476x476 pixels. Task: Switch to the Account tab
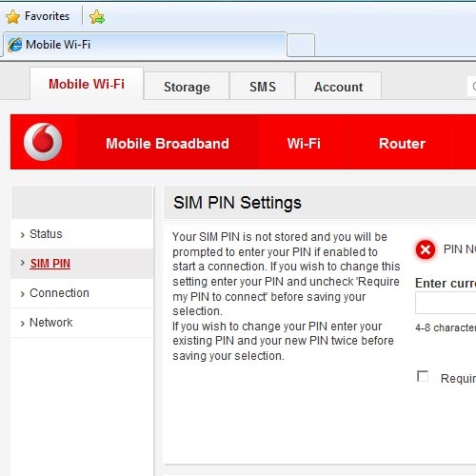point(338,87)
